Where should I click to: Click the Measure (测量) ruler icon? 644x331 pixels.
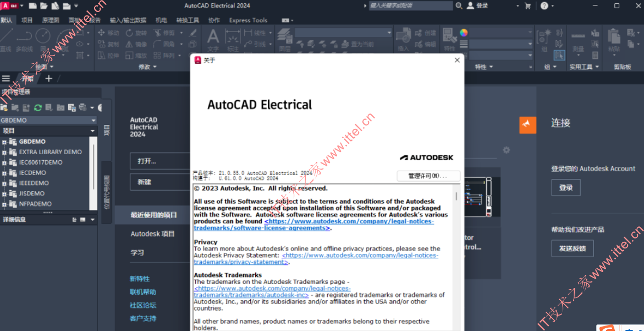tap(578, 36)
